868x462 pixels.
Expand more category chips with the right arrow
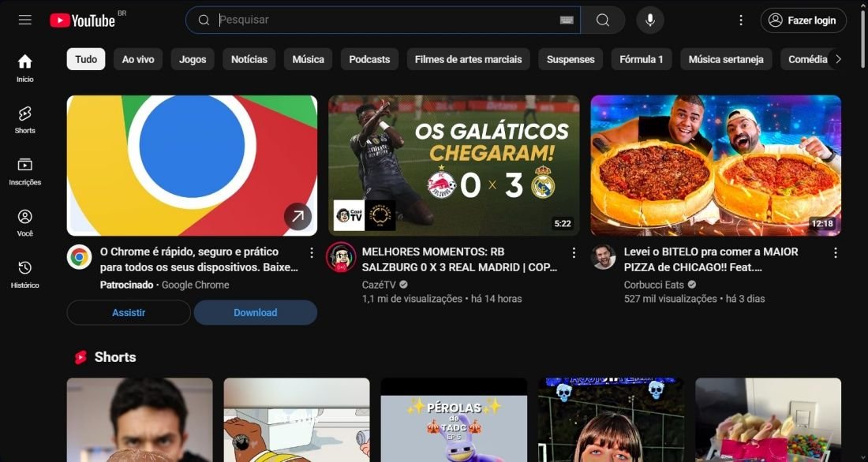coord(839,58)
